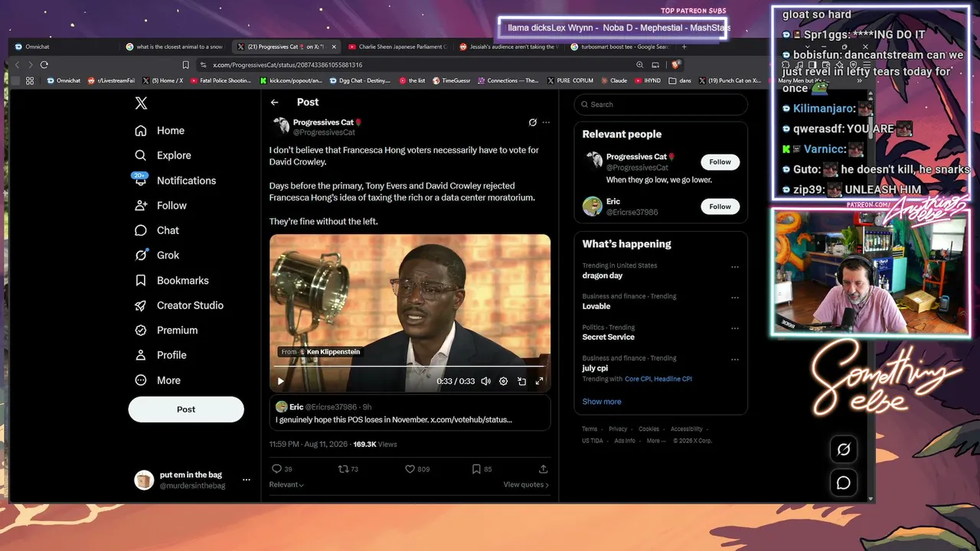Click the X search field

click(x=661, y=105)
